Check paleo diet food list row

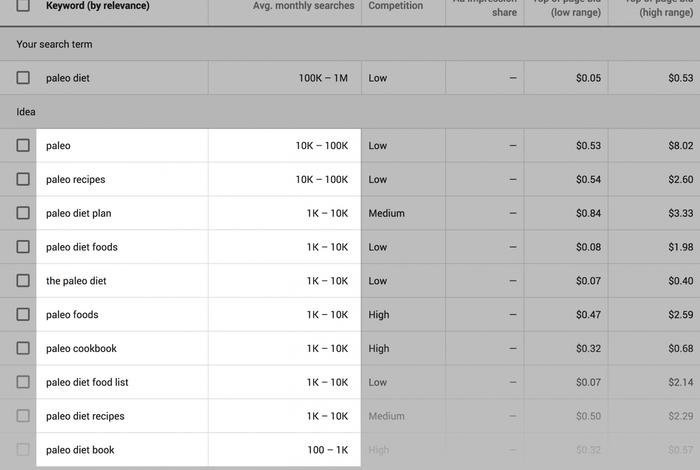tap(23, 382)
